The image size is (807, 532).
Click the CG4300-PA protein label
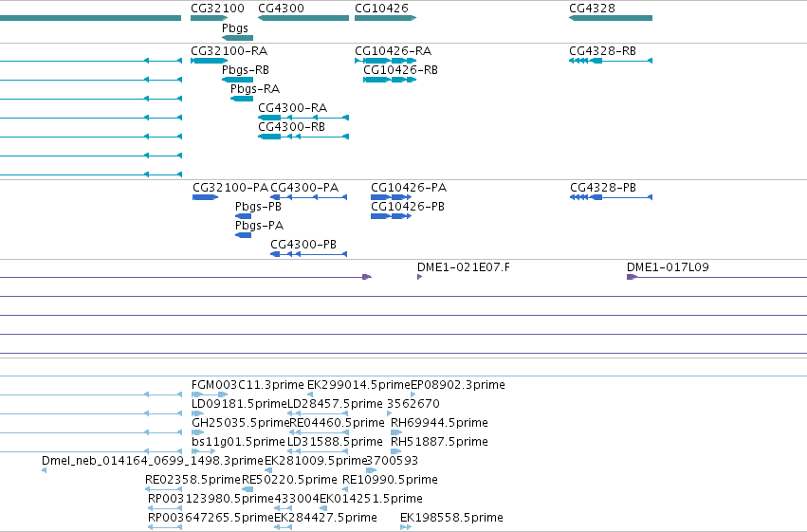(304, 188)
